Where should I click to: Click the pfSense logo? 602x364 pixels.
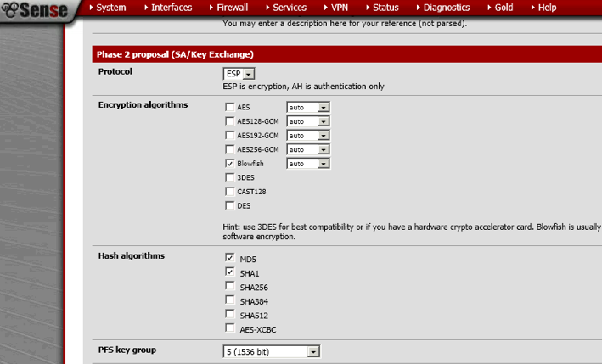[35, 10]
